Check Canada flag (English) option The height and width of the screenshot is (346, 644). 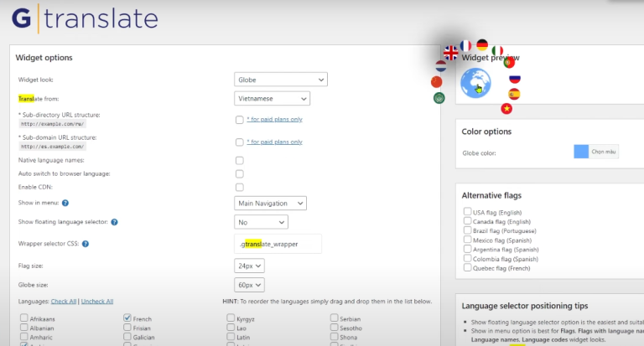point(467,220)
